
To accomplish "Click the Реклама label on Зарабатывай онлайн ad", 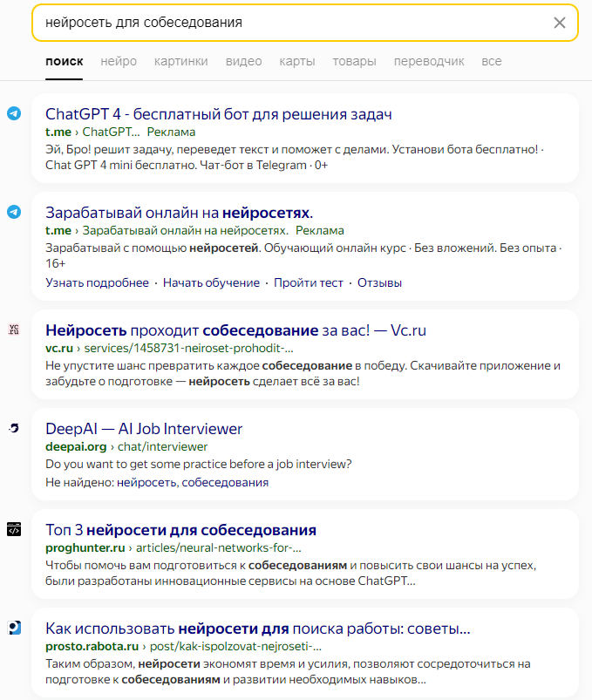I will click(320, 231).
